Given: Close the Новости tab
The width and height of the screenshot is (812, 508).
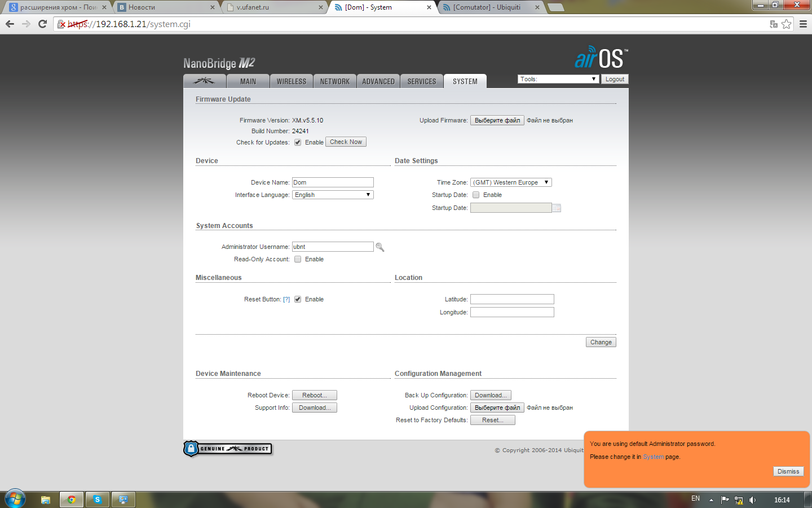Looking at the screenshot, I should coord(213,7).
